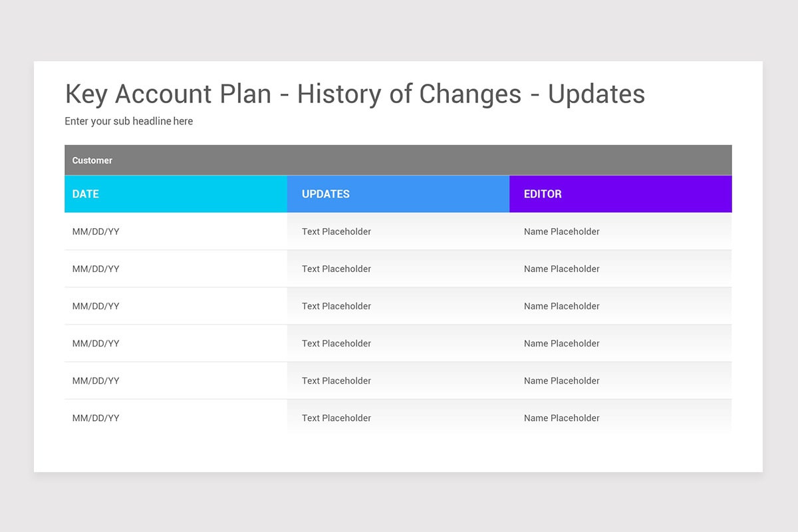The width and height of the screenshot is (798, 532).
Task: Click the last row Name Placeholder cell
Action: pos(562,418)
